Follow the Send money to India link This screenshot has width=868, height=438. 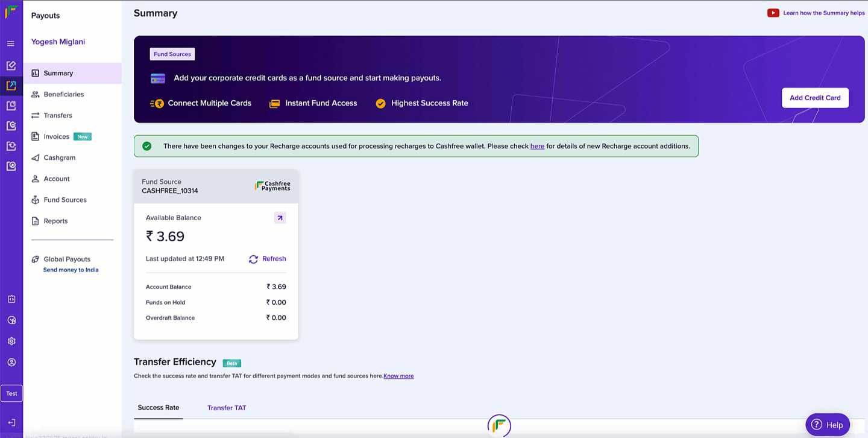71,270
